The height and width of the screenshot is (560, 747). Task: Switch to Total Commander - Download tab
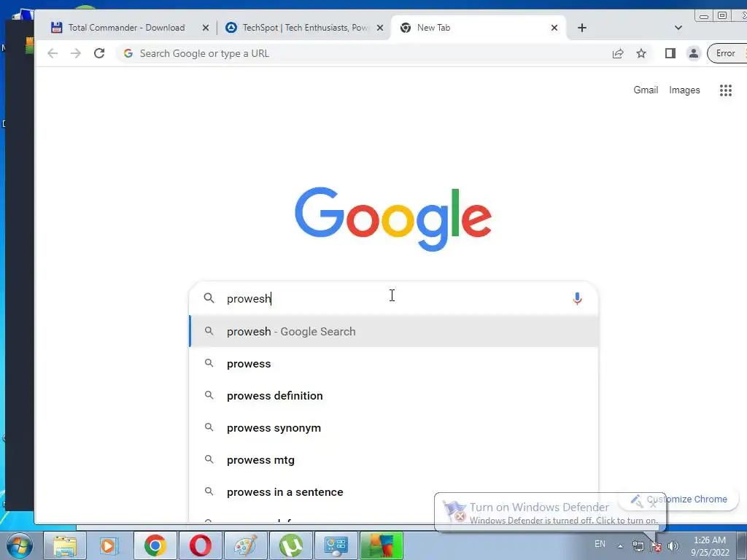(128, 28)
